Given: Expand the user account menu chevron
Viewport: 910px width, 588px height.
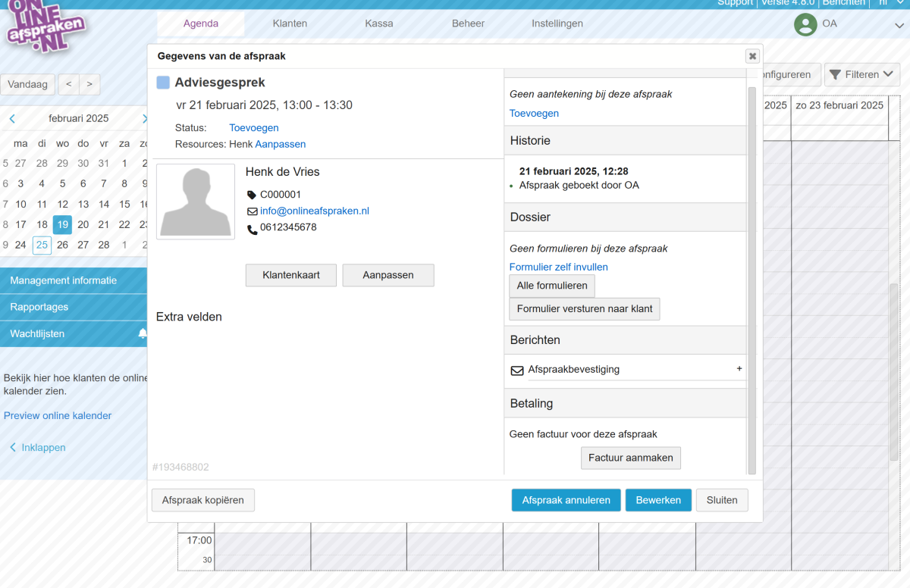Looking at the screenshot, I should point(899,26).
